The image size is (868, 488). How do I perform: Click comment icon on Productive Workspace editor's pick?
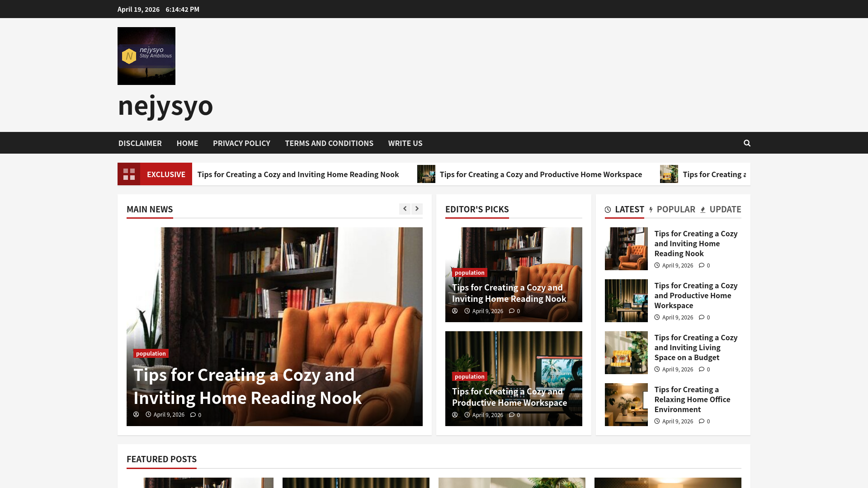512,415
